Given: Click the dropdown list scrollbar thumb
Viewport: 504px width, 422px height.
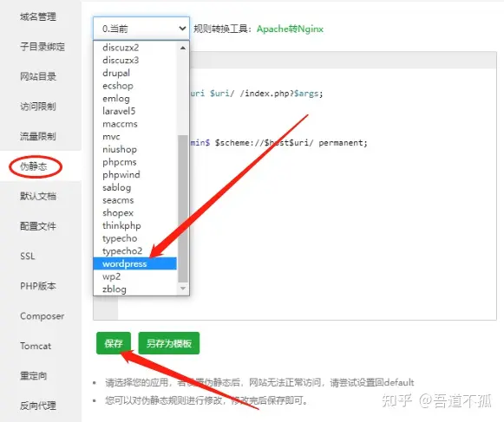Looking at the screenshot, I should pyautogui.click(x=183, y=209).
